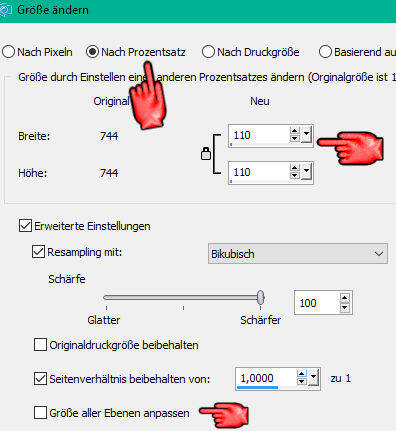Click the aspect ratio lock icon
Viewport: 396px width, 431px height.
click(206, 154)
